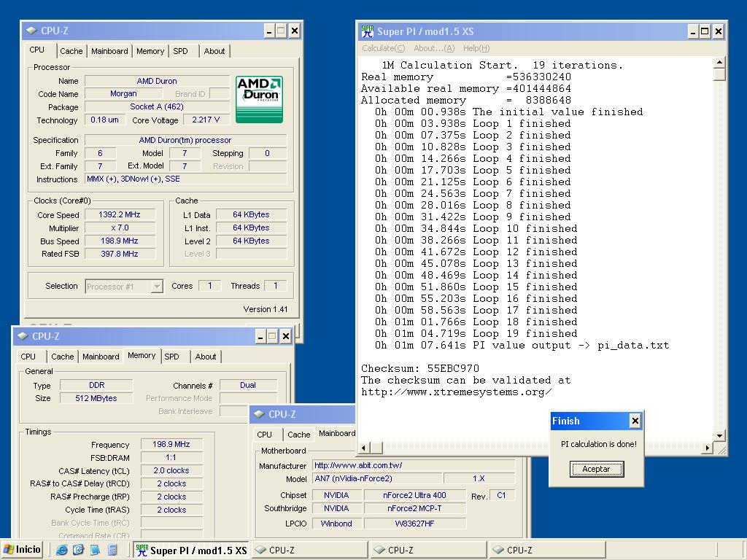Click the Checksum: 55EBC970 line

[420, 368]
